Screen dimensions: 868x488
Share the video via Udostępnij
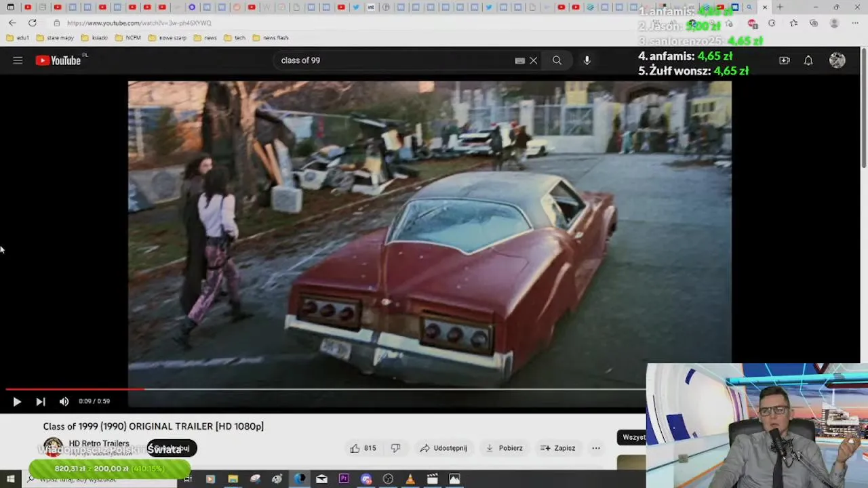[443, 448]
